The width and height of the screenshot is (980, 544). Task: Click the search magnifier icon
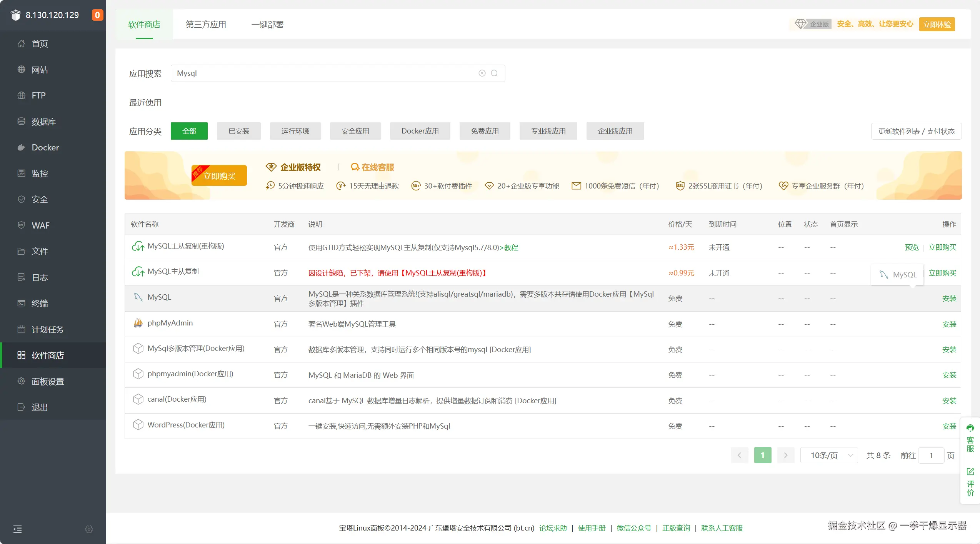coord(494,73)
